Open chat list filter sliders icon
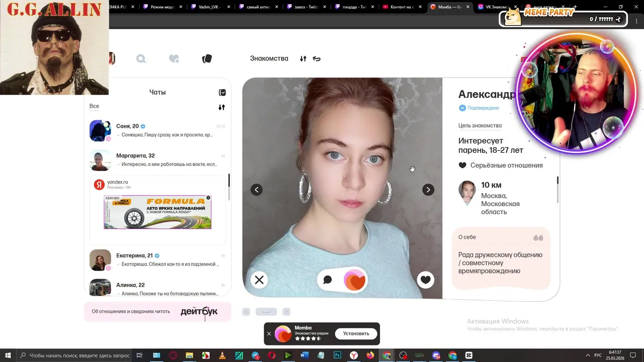 (221, 107)
